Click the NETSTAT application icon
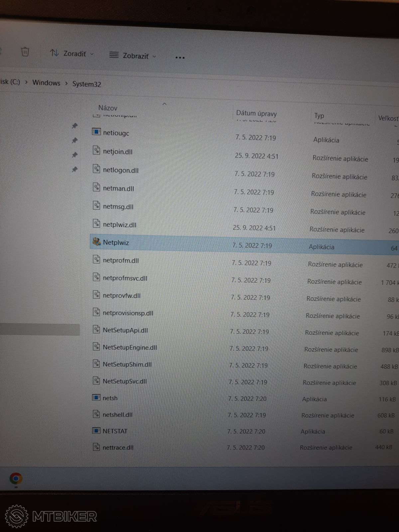Image resolution: width=399 pixels, height=532 pixels. pos(96,431)
